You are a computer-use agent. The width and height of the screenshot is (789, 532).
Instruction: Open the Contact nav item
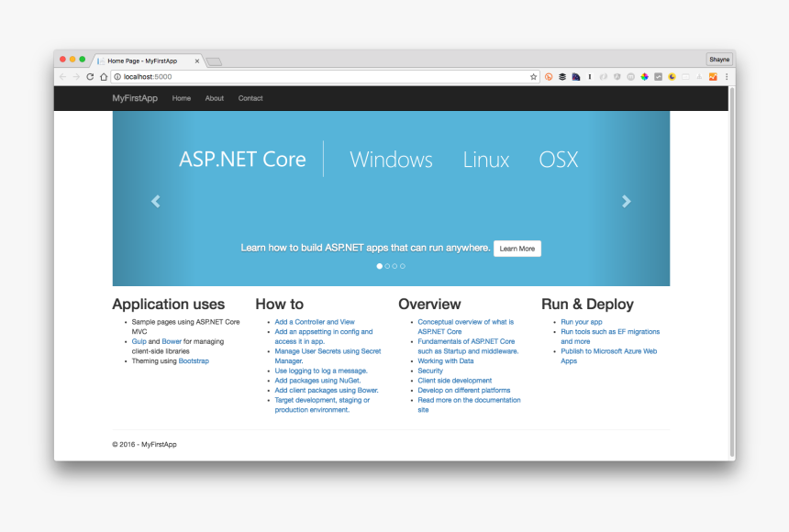(x=250, y=98)
